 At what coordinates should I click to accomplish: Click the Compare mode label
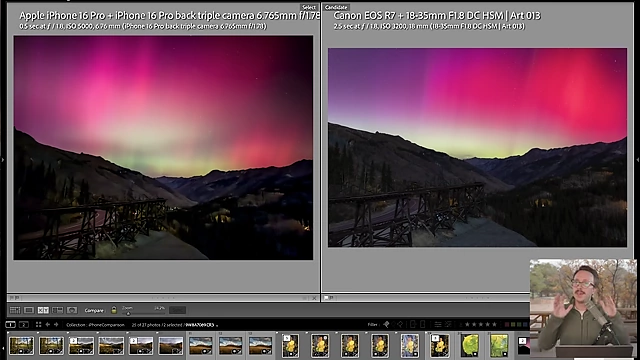[x=94, y=311]
